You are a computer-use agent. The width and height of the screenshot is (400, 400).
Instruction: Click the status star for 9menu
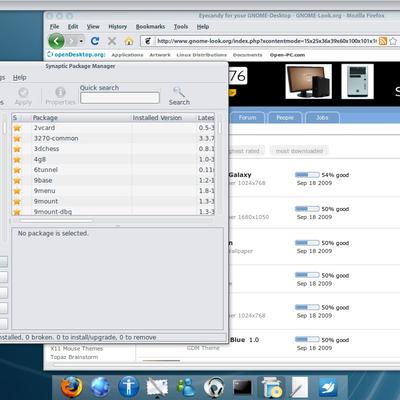pos(17,191)
